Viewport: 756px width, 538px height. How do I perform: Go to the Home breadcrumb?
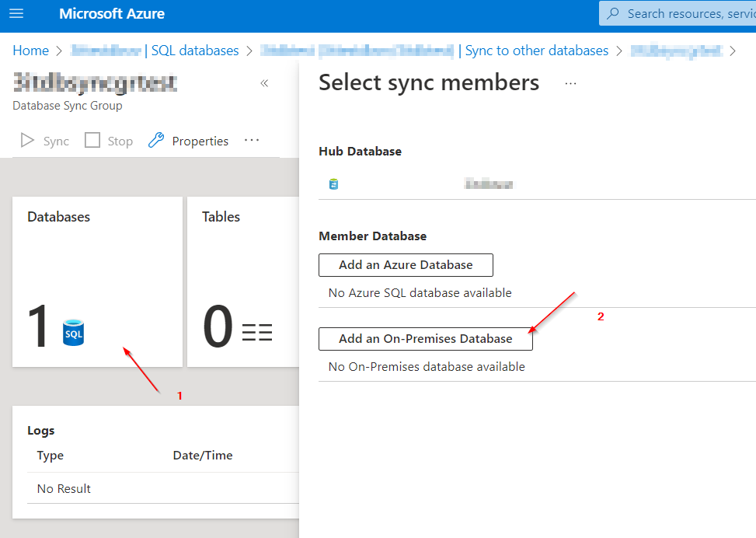(30, 51)
